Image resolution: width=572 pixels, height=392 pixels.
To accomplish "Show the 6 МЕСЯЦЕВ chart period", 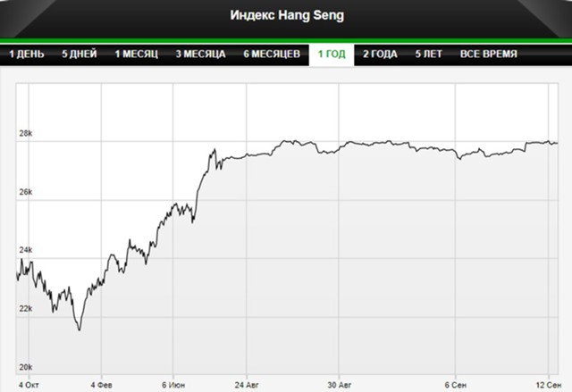I will point(272,54).
